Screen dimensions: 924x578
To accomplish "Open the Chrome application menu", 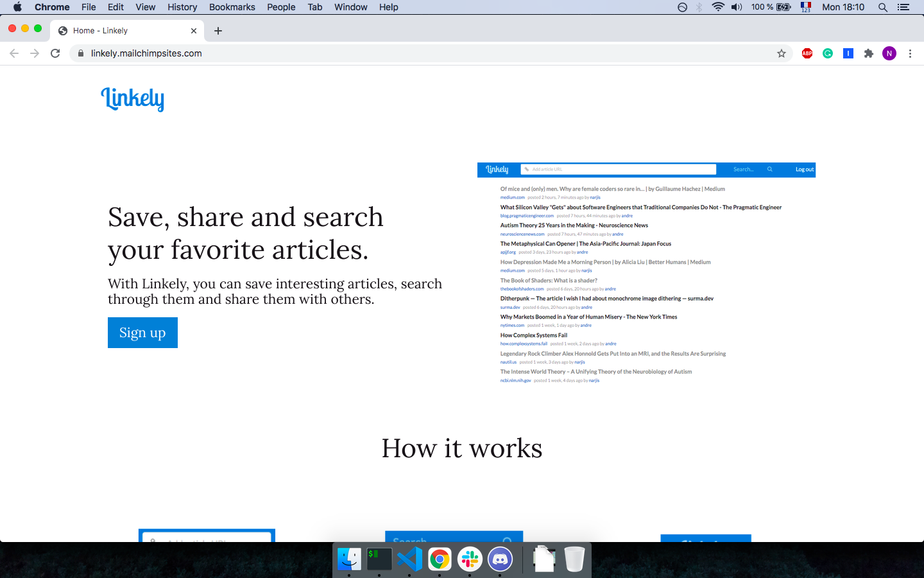I will pos(52,7).
